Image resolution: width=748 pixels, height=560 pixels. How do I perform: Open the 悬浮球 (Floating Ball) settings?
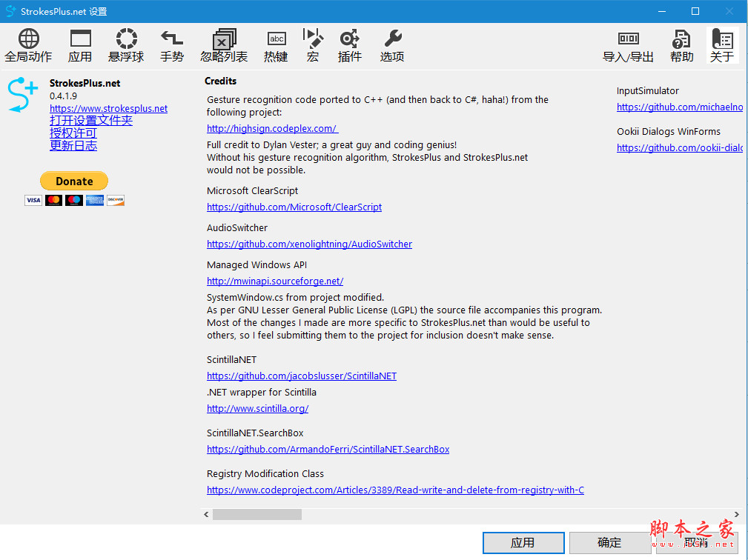(x=125, y=44)
